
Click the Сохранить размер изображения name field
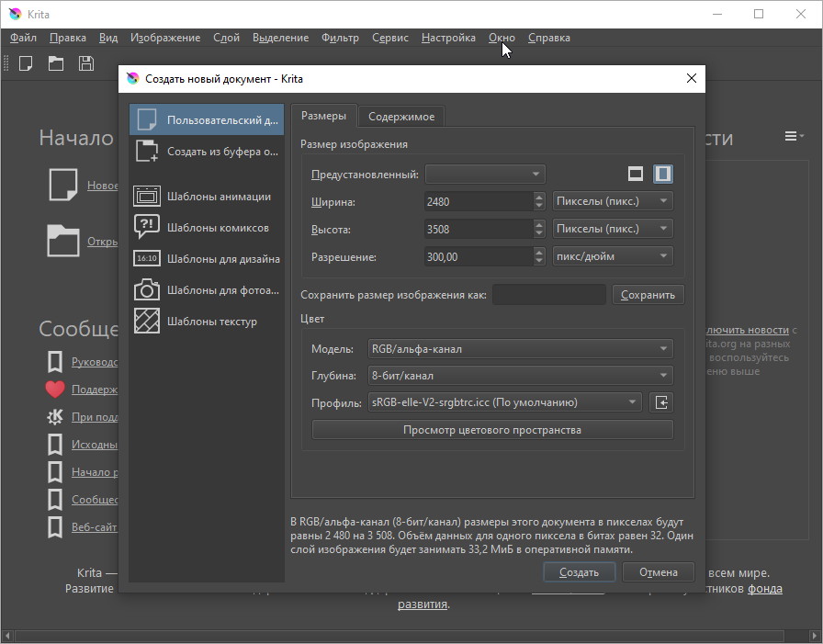pyautogui.click(x=548, y=295)
